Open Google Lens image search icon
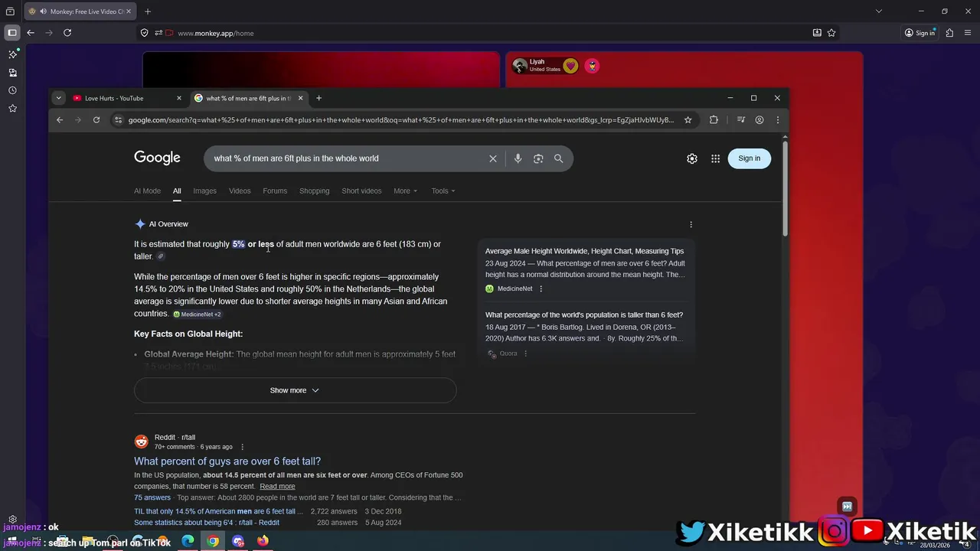This screenshot has height=551, width=980. 538,158
